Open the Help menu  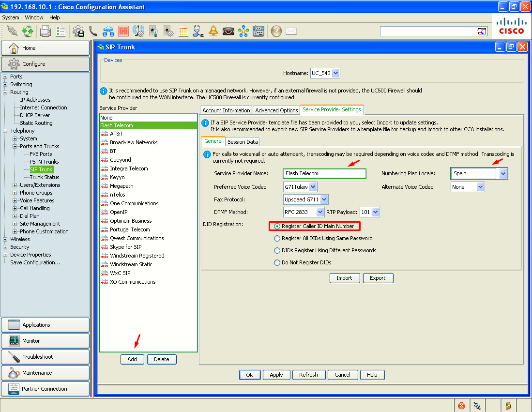(54, 17)
